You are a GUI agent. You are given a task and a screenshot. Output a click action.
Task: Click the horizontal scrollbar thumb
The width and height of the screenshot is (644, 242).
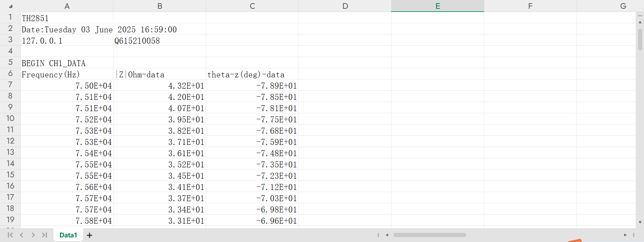[429, 235]
